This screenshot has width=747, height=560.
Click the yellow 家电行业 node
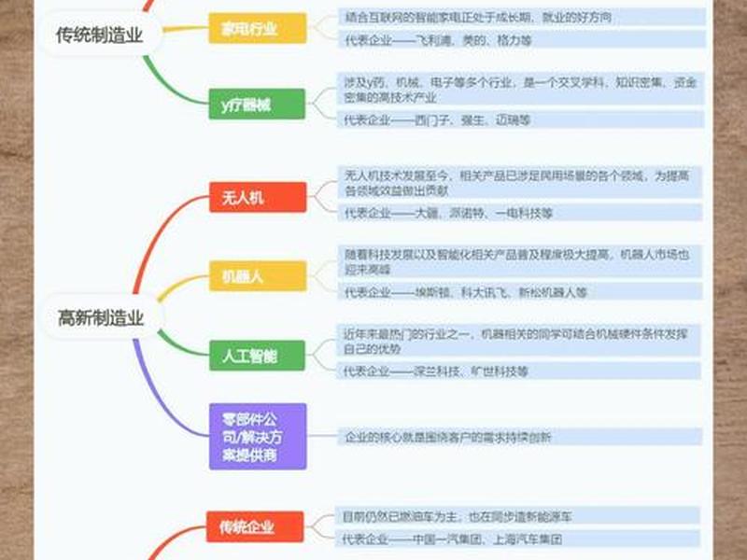point(258,29)
